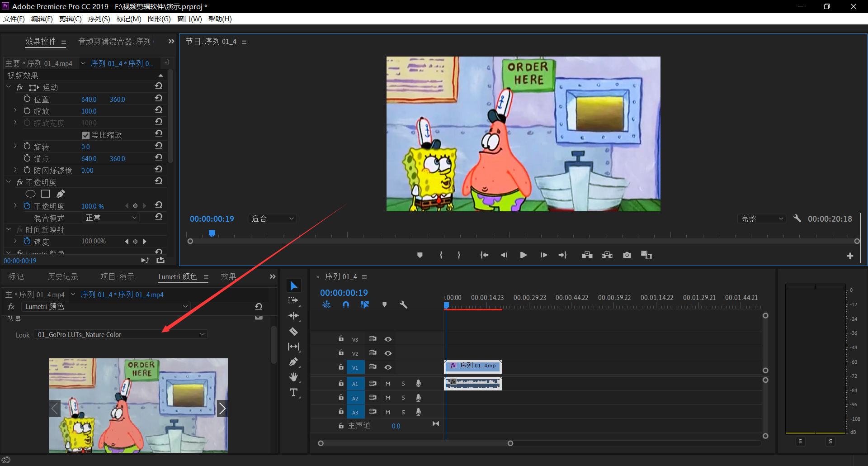Select the Pen tool in the tools panel

293,362
